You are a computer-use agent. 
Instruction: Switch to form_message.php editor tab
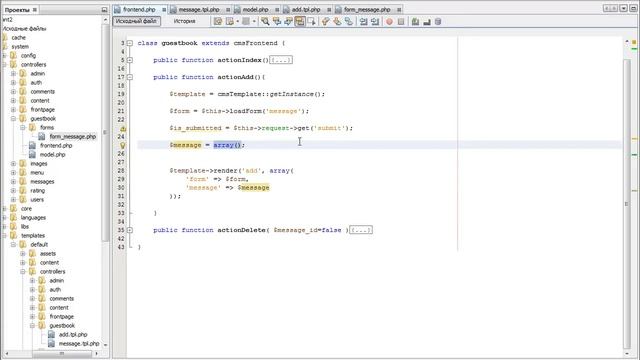367,9
